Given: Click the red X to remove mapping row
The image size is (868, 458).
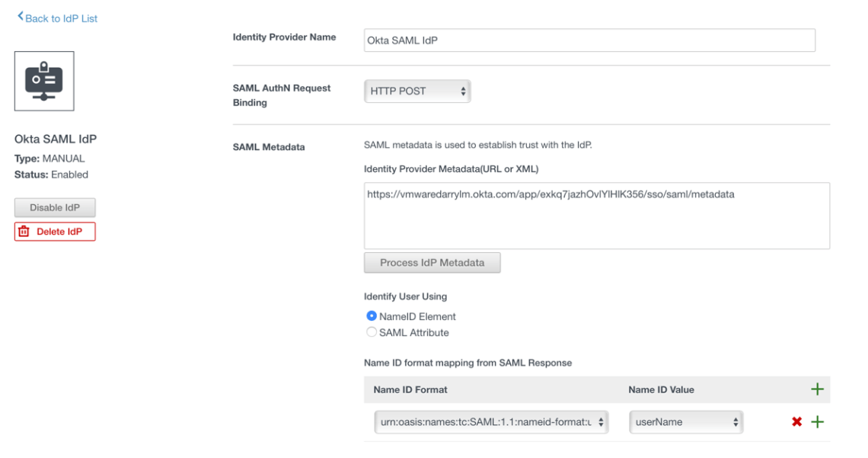Looking at the screenshot, I should pos(797,421).
